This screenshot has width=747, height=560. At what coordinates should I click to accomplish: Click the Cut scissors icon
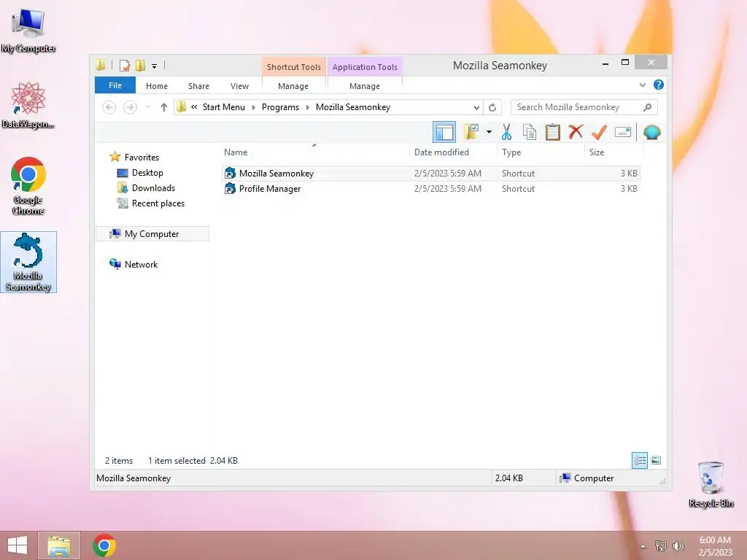pos(506,132)
